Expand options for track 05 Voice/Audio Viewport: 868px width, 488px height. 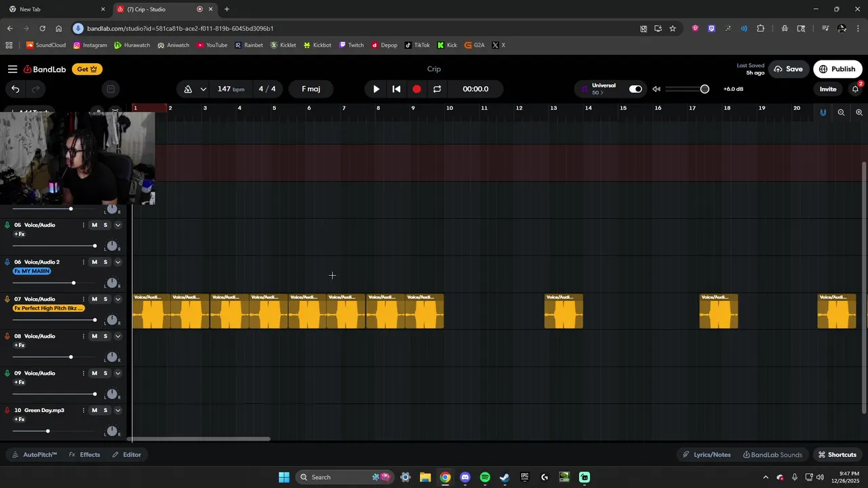pos(117,225)
